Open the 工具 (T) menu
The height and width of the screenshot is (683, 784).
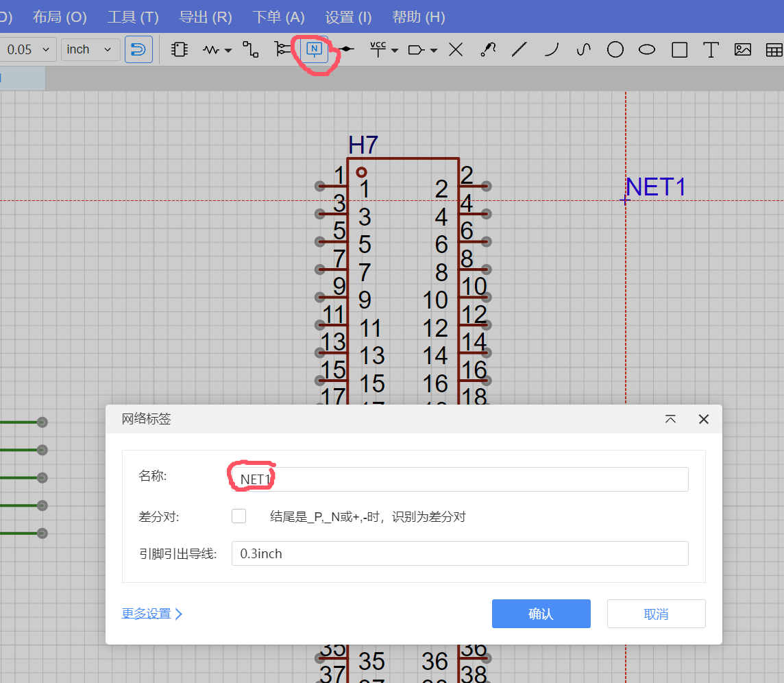pyautogui.click(x=133, y=17)
